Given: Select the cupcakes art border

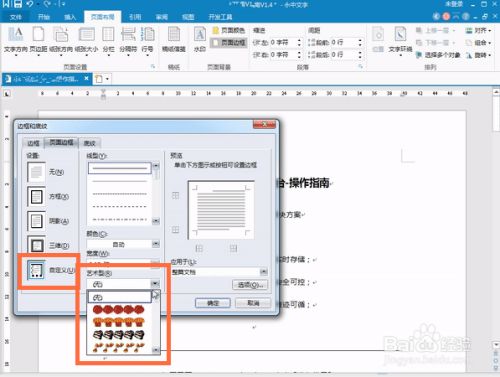Looking at the screenshot, I should point(119,322).
